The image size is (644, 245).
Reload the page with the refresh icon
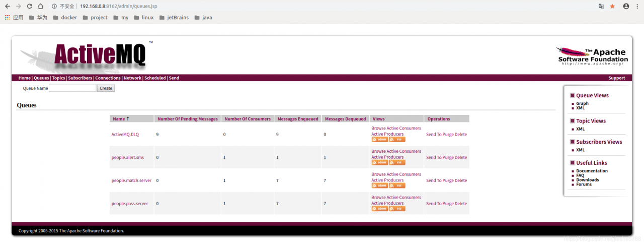29,6
